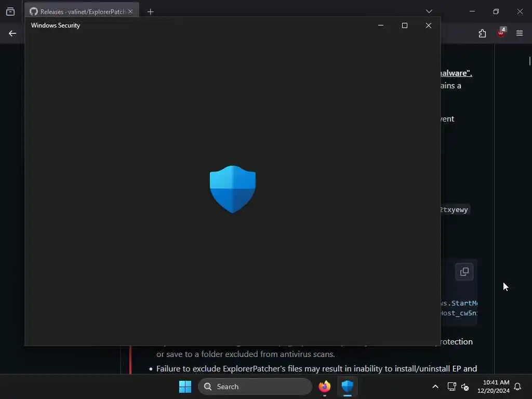The image size is (532, 399).
Task: Close the ExplorerPatcher releases tab
Action: (x=130, y=11)
